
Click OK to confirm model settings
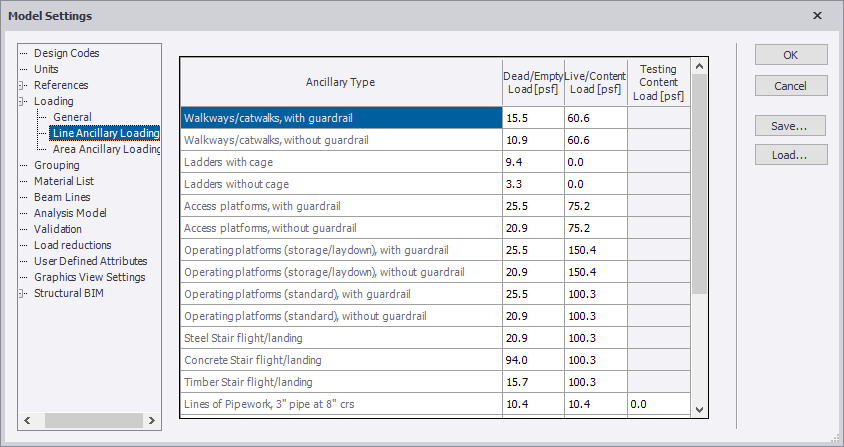coord(791,55)
